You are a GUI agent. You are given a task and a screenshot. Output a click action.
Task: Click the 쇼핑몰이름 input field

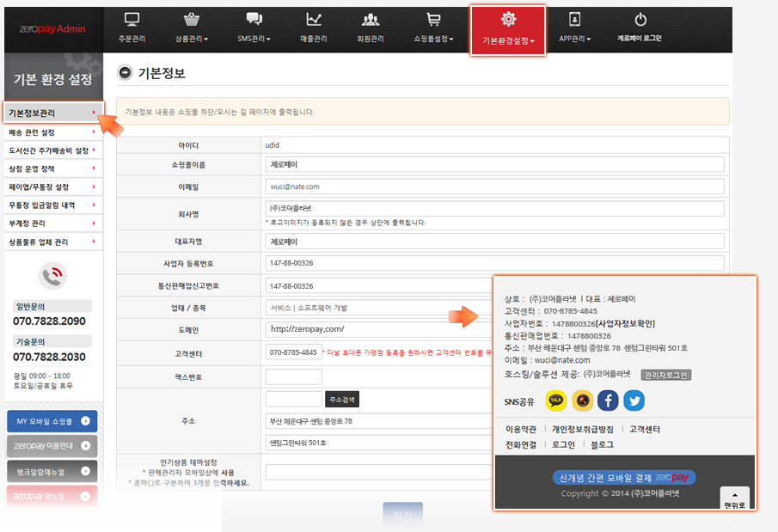click(x=494, y=164)
